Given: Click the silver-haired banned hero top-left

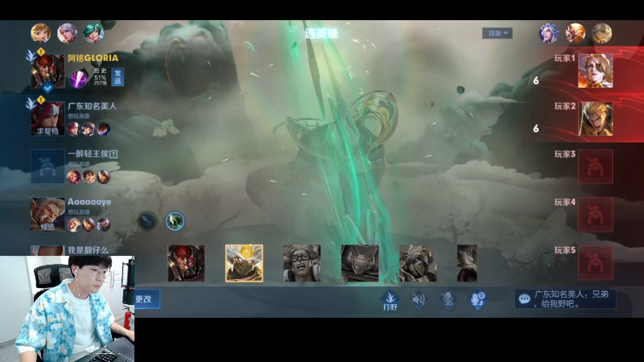Looking at the screenshot, I should point(67,33).
